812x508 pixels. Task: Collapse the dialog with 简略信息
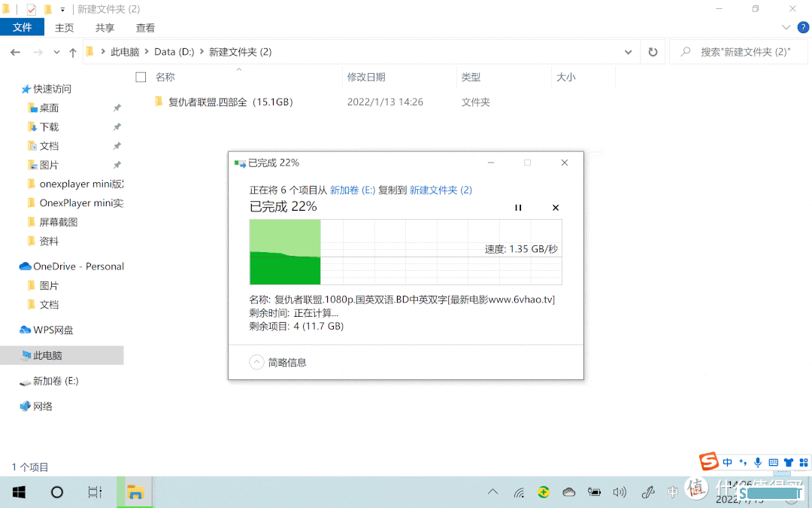pyautogui.click(x=278, y=362)
